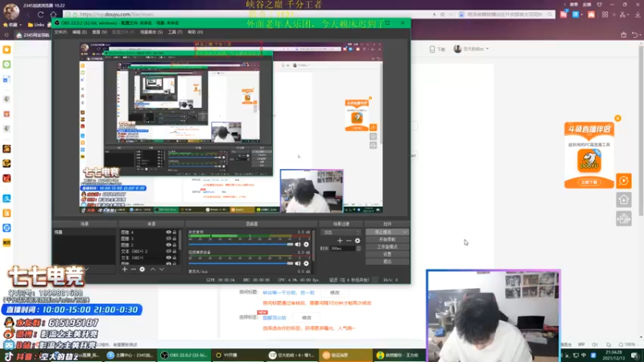This screenshot has width=644, height=362.
Task: Toggle visibility eye for source 图像 4
Action: [x=168, y=232]
